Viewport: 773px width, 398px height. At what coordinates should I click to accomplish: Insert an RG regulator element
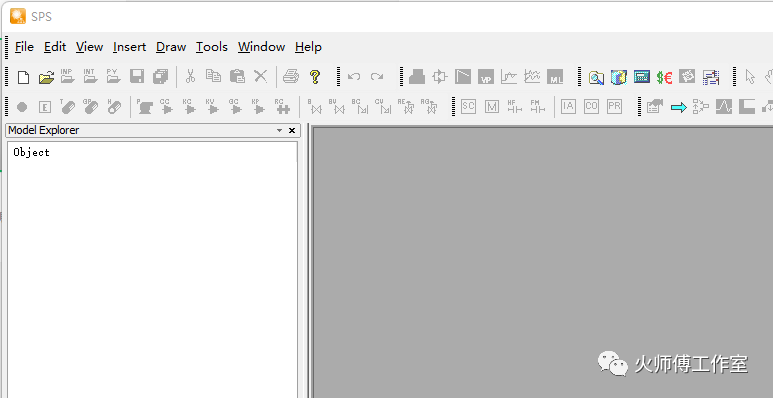pos(429,106)
